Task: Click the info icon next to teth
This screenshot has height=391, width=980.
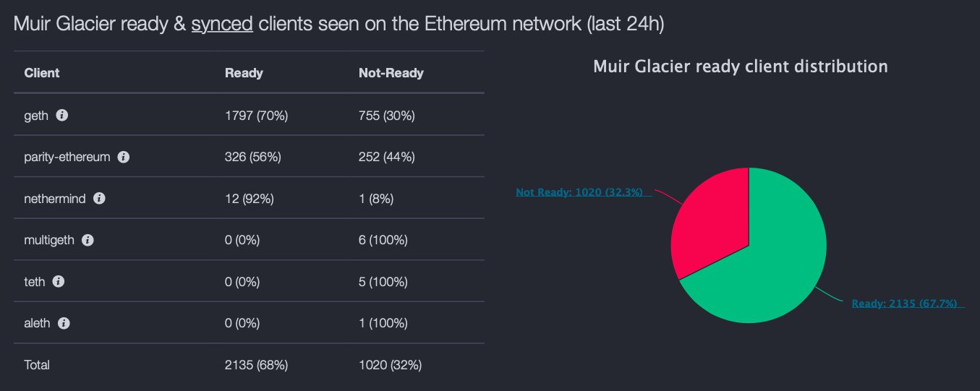Action: click(59, 282)
